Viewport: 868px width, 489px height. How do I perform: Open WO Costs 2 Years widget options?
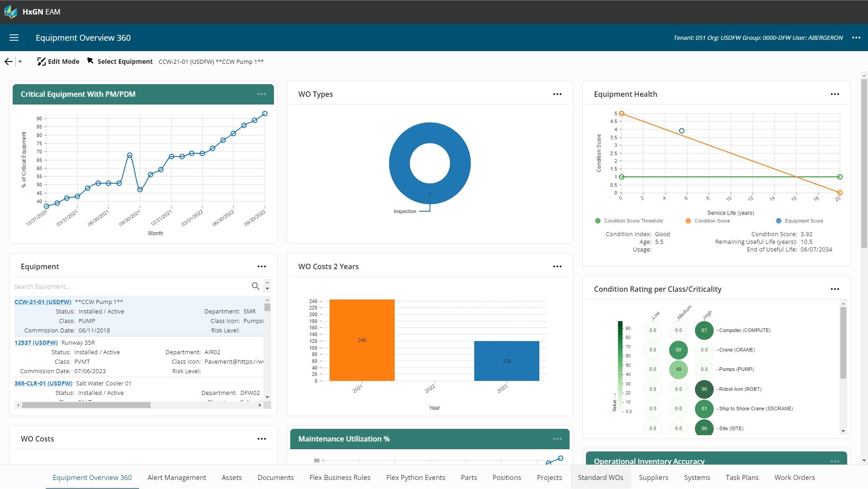pos(557,266)
